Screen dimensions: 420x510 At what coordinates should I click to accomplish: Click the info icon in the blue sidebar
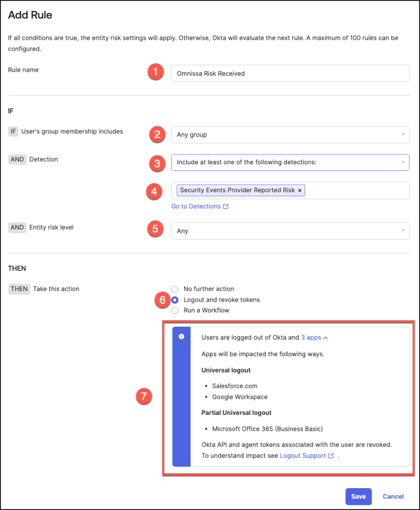181,337
